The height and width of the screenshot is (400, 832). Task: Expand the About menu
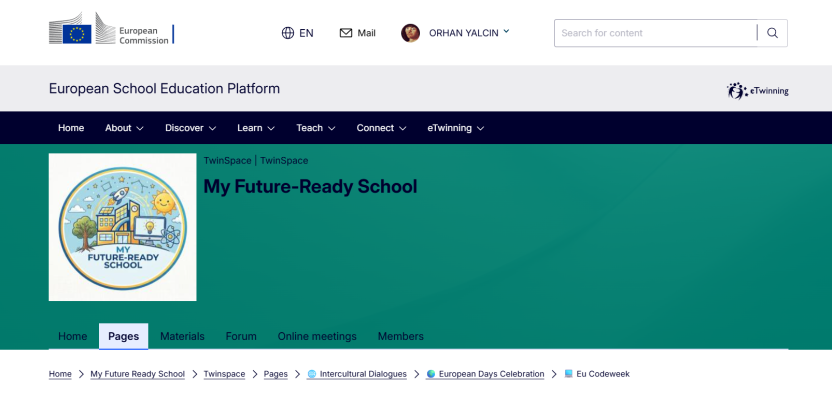pos(124,128)
